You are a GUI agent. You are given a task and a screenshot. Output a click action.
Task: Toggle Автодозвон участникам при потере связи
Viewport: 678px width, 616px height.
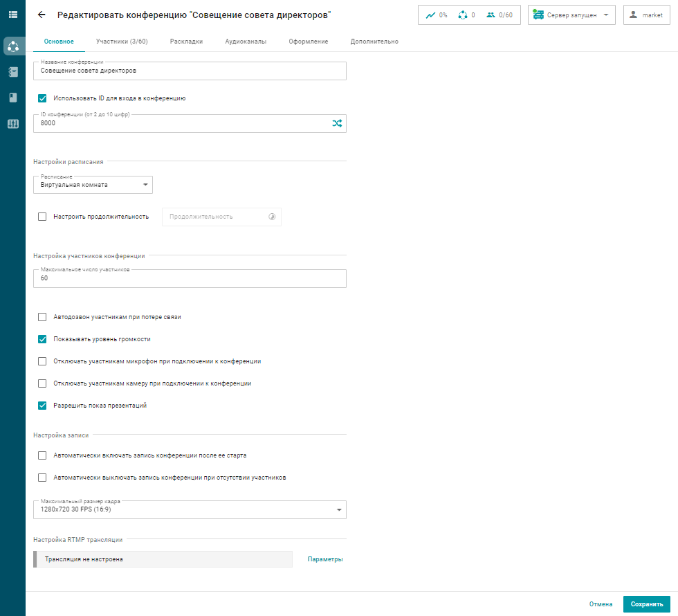pos(42,317)
